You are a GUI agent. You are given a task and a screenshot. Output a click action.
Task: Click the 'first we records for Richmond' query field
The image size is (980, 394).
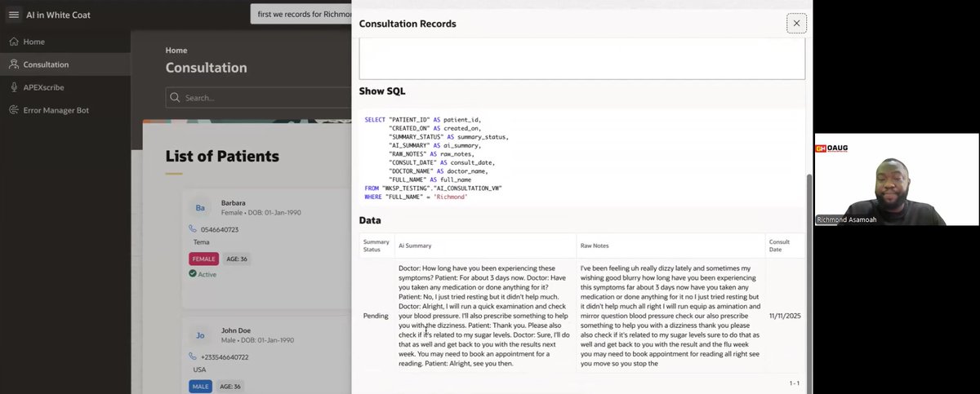(x=302, y=14)
